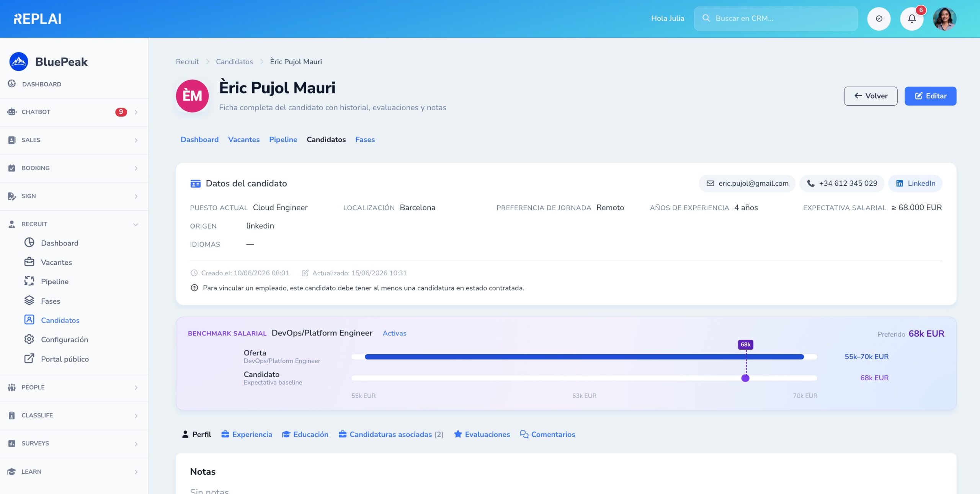Go to Candidatos breadcrumb
This screenshot has height=494, width=980.
pyautogui.click(x=234, y=62)
